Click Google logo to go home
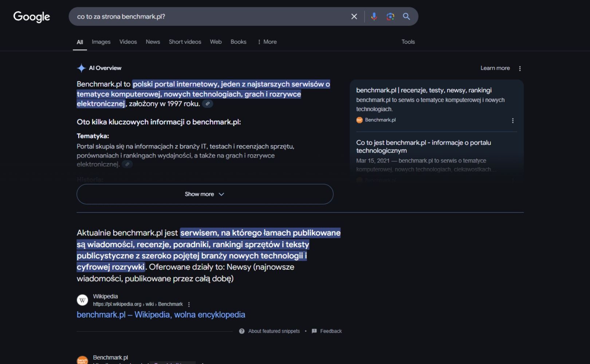The width and height of the screenshot is (590, 364). tap(32, 17)
